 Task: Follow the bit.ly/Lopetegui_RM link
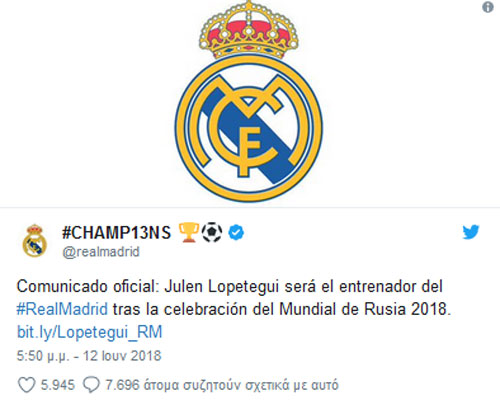point(90,332)
